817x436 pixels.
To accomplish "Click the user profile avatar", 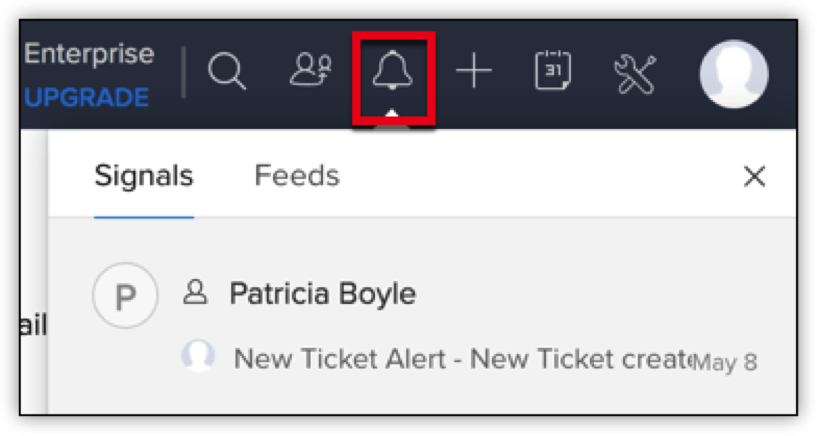I will (733, 74).
